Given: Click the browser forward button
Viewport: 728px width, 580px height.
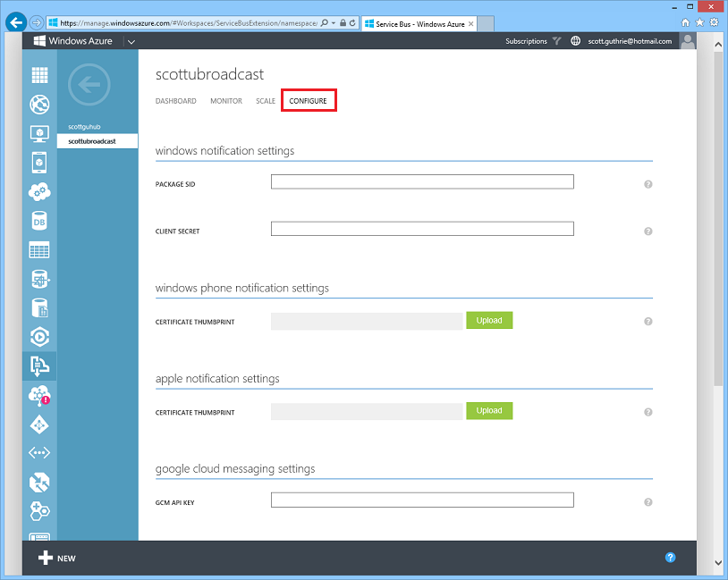Looking at the screenshot, I should click(x=36, y=22).
